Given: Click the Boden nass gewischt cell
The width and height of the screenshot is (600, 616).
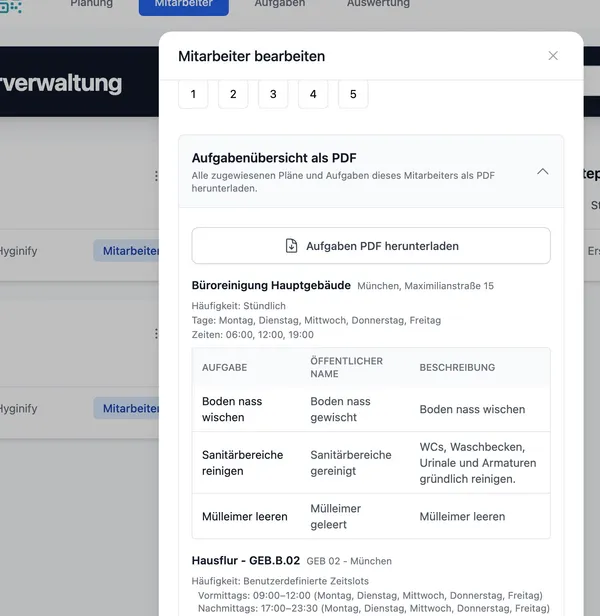Looking at the screenshot, I should [340, 409].
